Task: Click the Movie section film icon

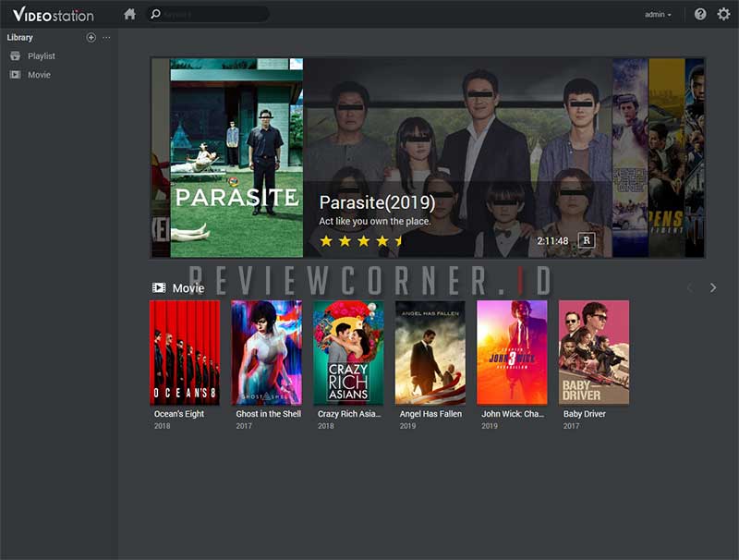Action: [x=159, y=288]
